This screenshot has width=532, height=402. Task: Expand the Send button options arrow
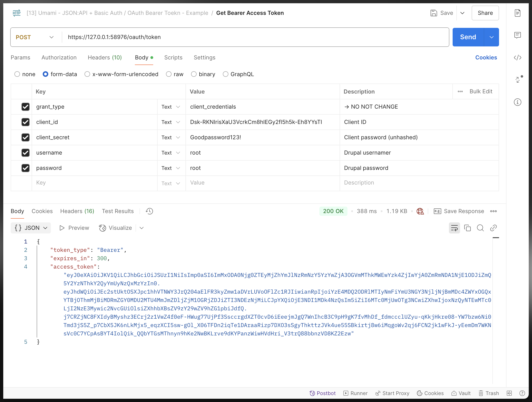491,37
